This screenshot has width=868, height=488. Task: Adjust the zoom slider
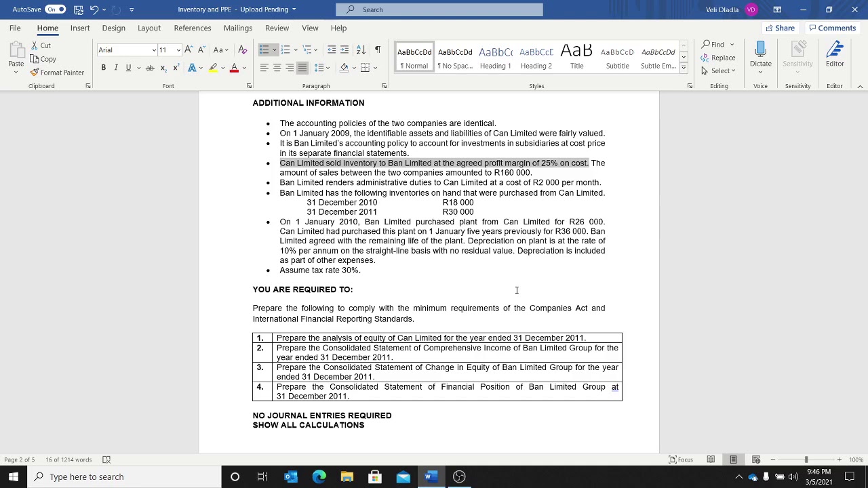[806, 460]
